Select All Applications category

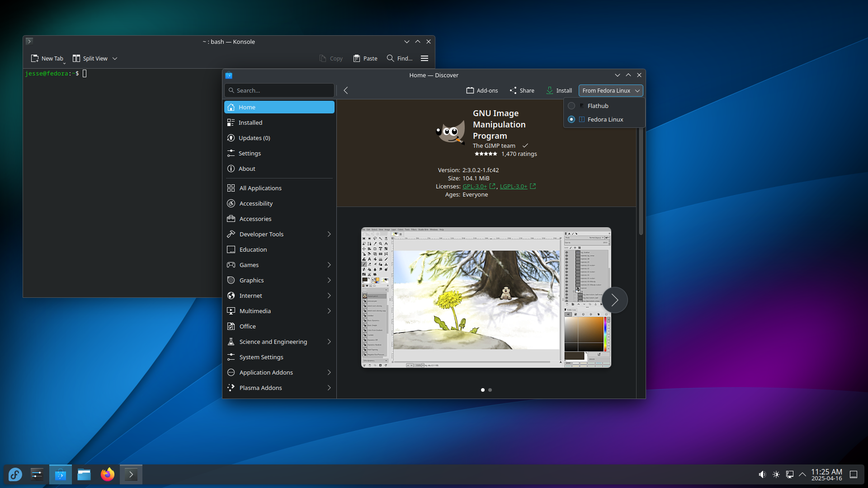[x=279, y=188]
